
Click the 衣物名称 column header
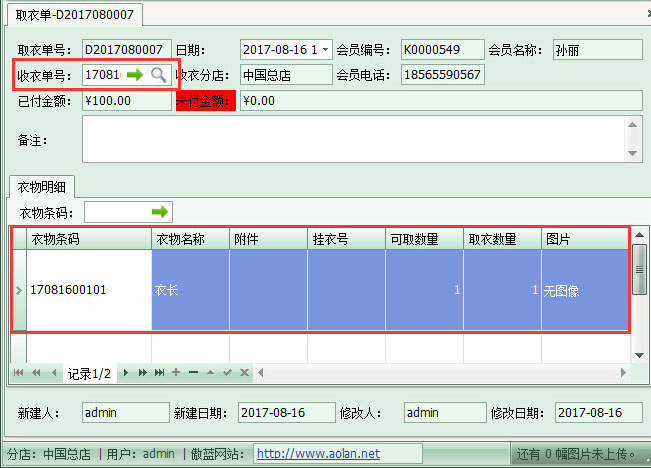190,239
